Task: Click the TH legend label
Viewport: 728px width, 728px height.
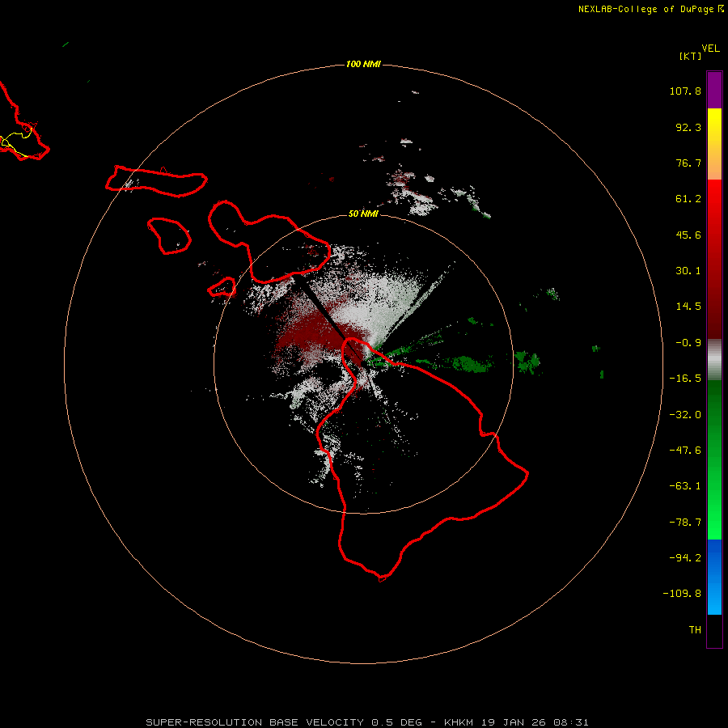Action: click(x=695, y=629)
